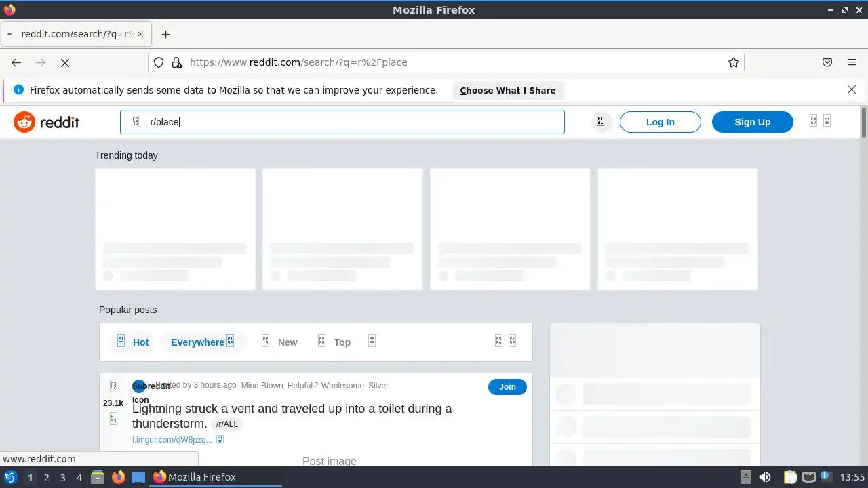Click the Silver award label
Viewport: 868px width, 488px height.
[378, 386]
